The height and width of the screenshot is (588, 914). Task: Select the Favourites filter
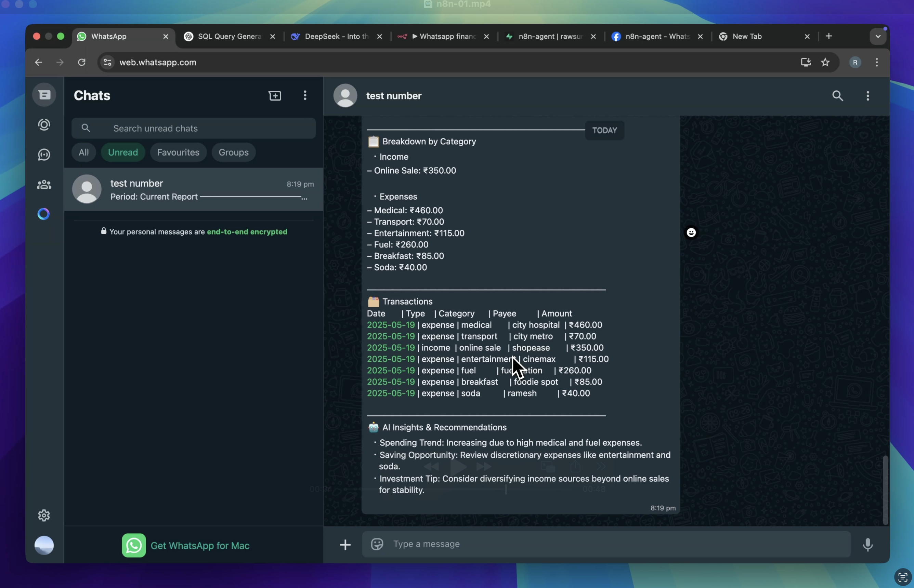coord(178,152)
